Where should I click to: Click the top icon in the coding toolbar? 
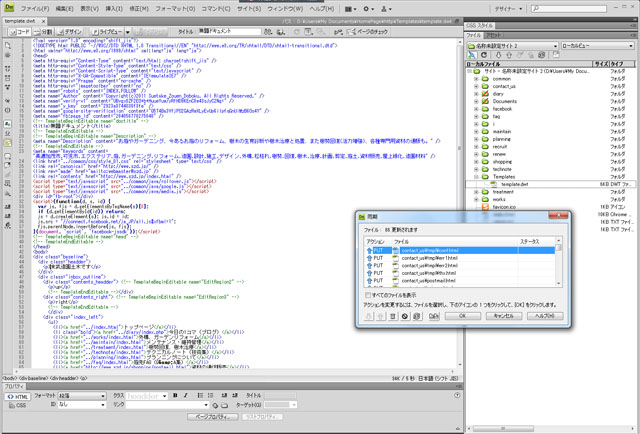click(x=8, y=45)
